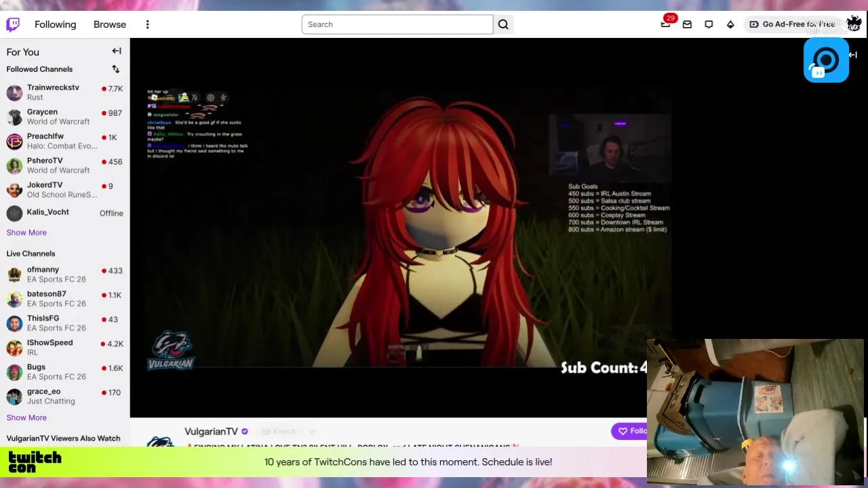Sort Followed Channels with arrows icon
The image size is (868, 488).
point(116,69)
